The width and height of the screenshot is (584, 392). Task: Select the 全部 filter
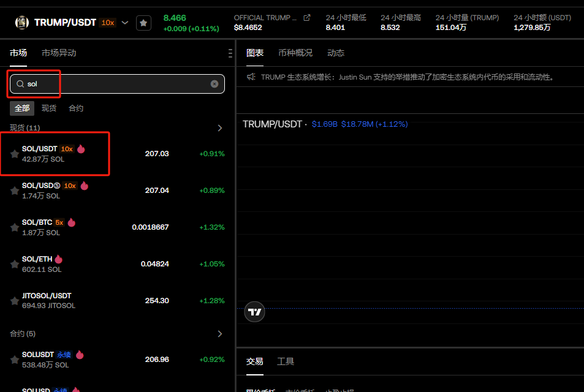[22, 108]
